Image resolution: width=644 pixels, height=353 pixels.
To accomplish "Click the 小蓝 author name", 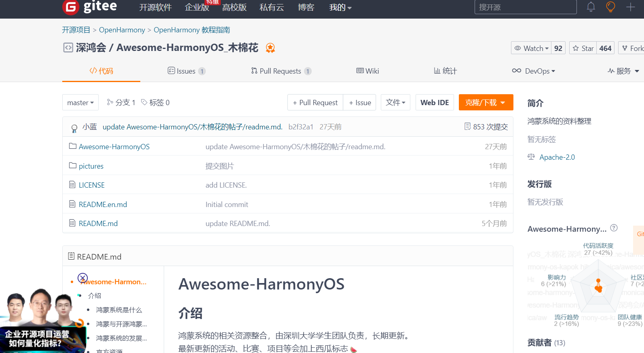I will click(90, 127).
